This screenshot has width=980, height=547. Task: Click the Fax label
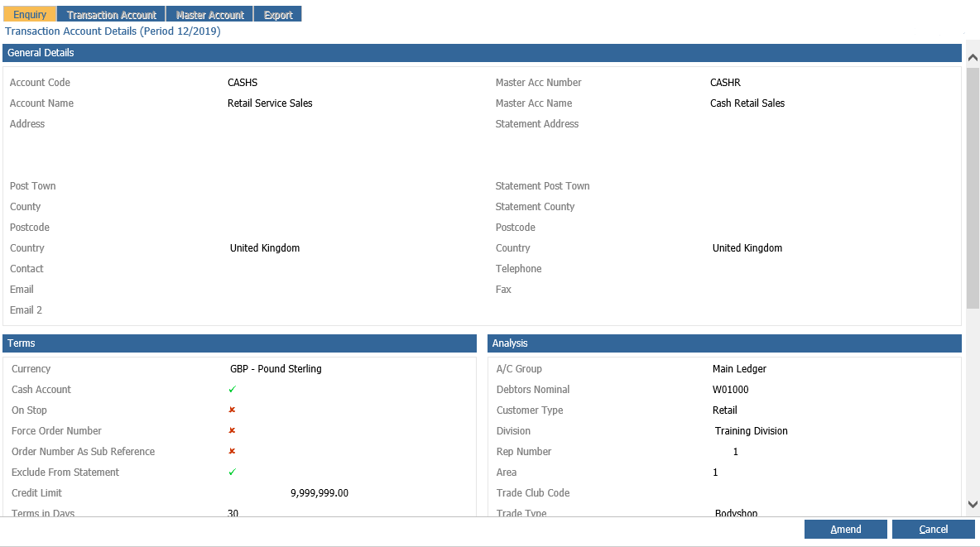click(503, 290)
